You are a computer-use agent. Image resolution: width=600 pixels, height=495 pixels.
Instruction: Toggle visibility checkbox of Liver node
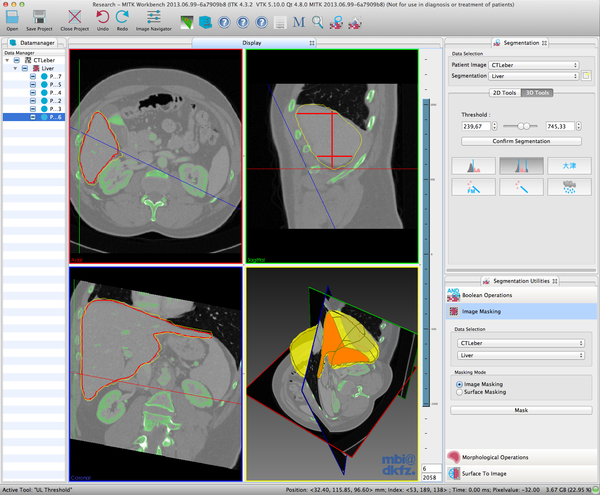pyautogui.click(x=24, y=68)
